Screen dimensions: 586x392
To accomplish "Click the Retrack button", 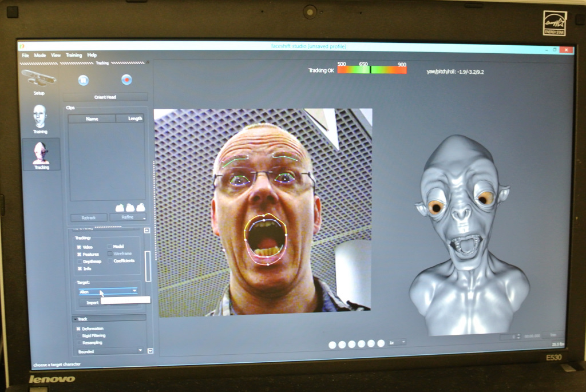I will (89, 217).
